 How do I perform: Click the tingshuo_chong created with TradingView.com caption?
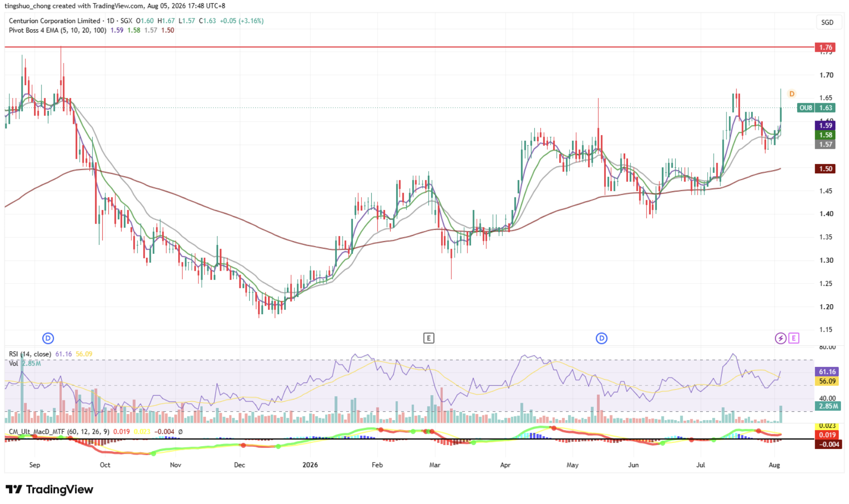tap(115, 6)
